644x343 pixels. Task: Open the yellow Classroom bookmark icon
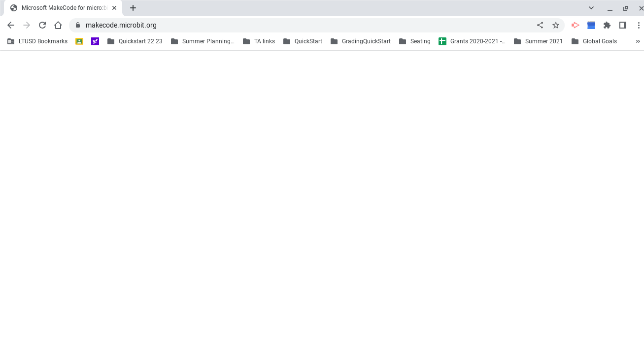tap(79, 41)
